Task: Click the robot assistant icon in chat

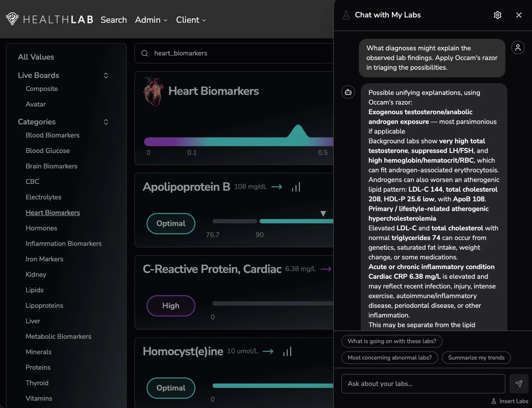Action: 348,92
